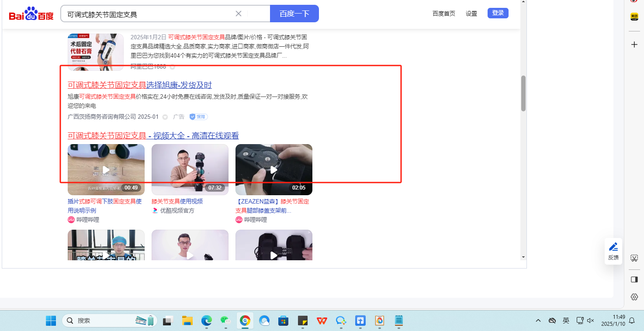Play the 07:32 video thumbnail
Image resolution: width=644 pixels, height=331 pixels.
pos(190,169)
